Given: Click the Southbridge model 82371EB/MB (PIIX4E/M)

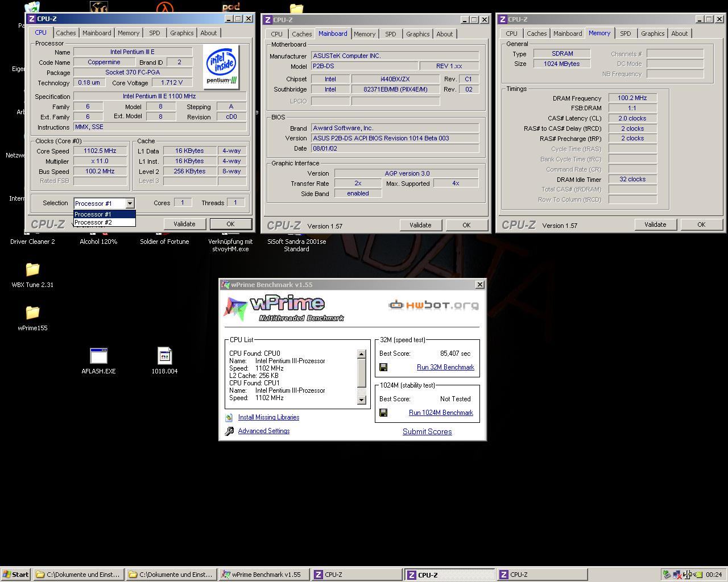Looking at the screenshot, I should point(395,89).
